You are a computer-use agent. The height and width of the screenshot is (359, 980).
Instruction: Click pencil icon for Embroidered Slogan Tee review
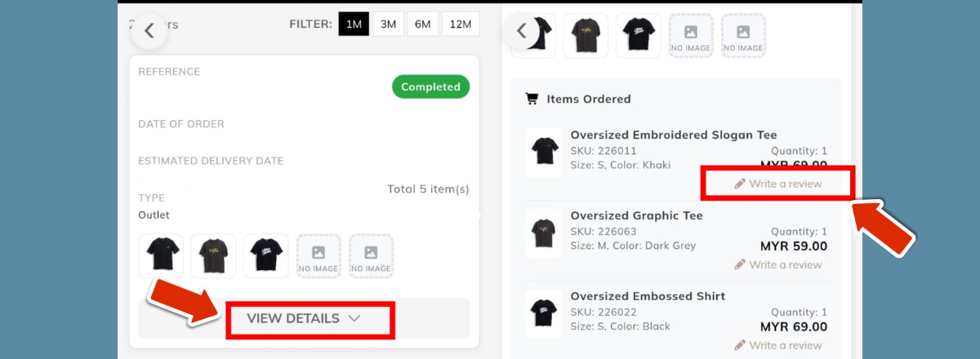(740, 184)
